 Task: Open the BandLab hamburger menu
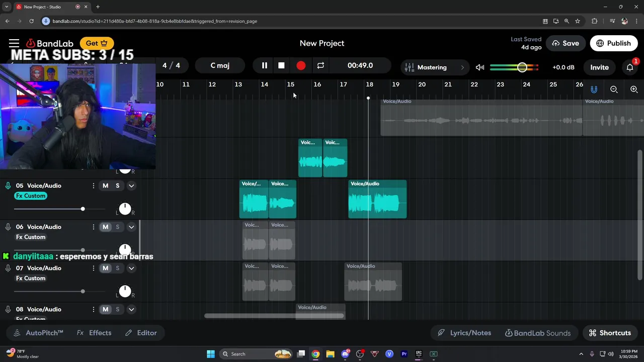[x=14, y=43]
